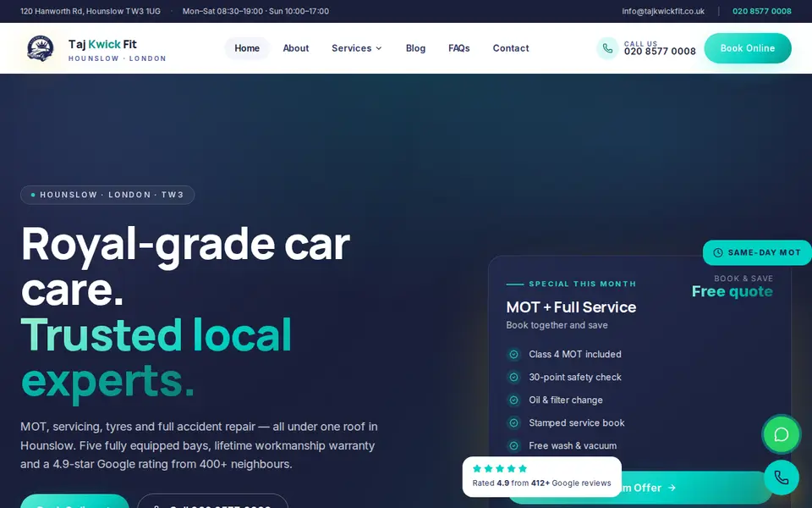Click the five-star rating icons

(x=500, y=468)
